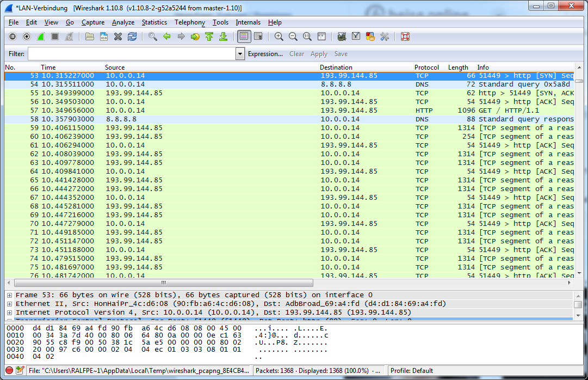588x380 pixels.
Task: Reload the current capture file
Action: point(132,36)
